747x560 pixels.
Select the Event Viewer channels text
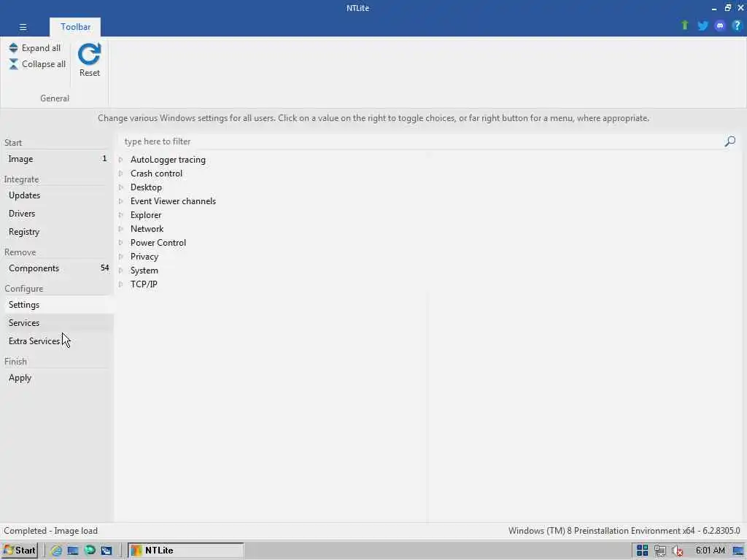(x=173, y=201)
